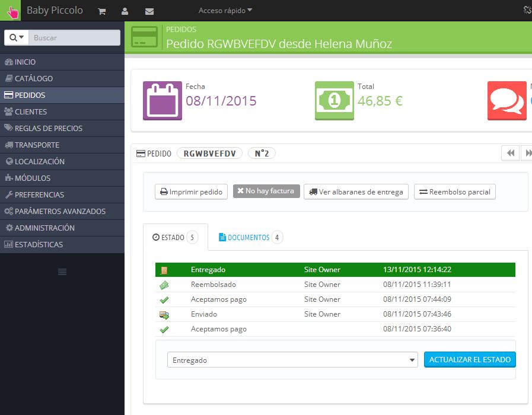Click the 08/11/2015 07:36:40 timestamp

[x=417, y=329]
